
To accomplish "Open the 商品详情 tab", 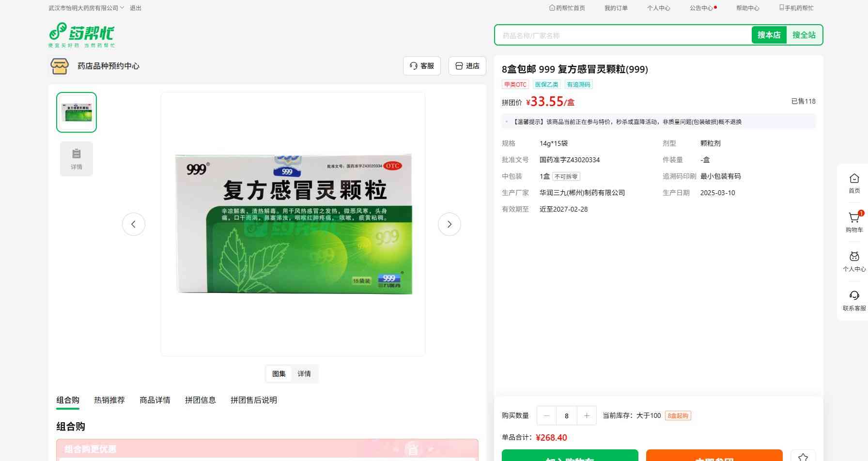I will click(155, 400).
